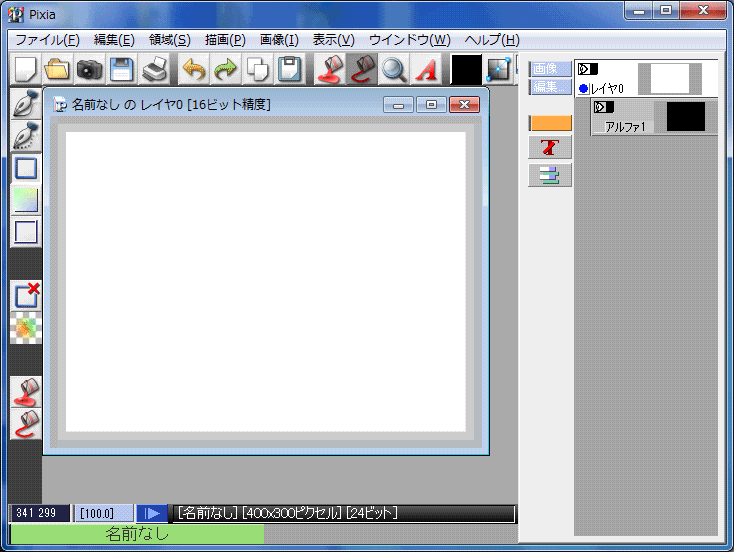Click the image info text 400x300ピクセル
Image resolution: width=734 pixels, height=552 pixels.
tap(292, 513)
